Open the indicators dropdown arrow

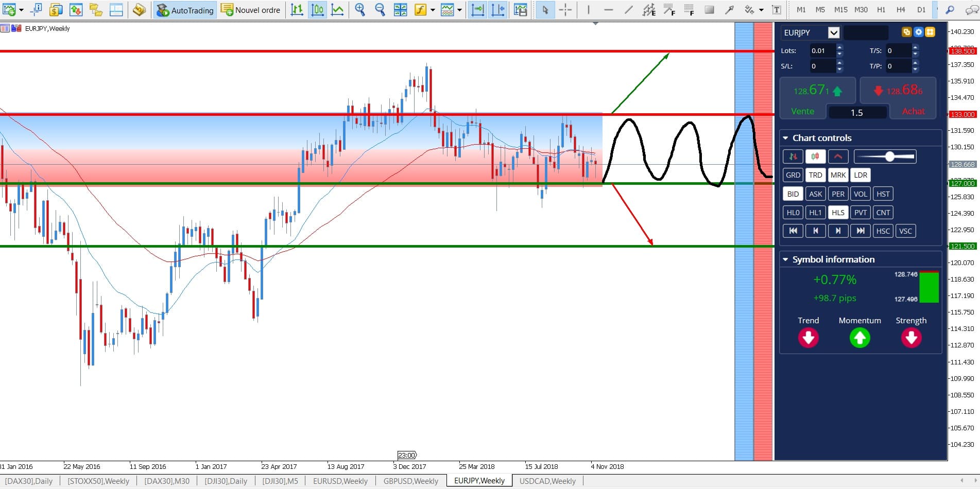pyautogui.click(x=433, y=10)
